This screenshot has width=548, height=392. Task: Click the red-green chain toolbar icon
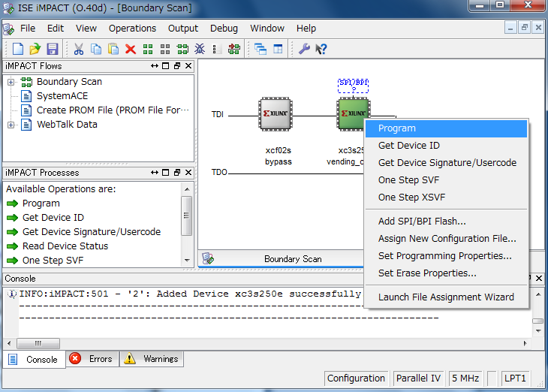click(233, 49)
